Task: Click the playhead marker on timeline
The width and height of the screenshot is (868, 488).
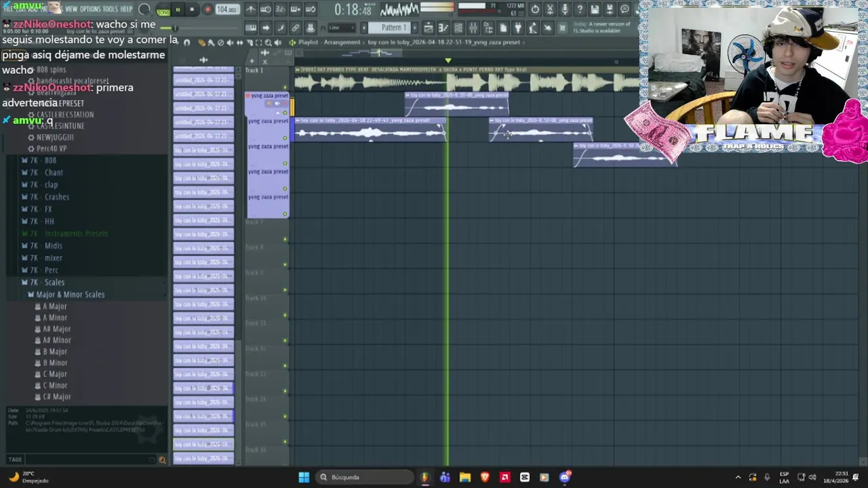Action: coord(448,61)
